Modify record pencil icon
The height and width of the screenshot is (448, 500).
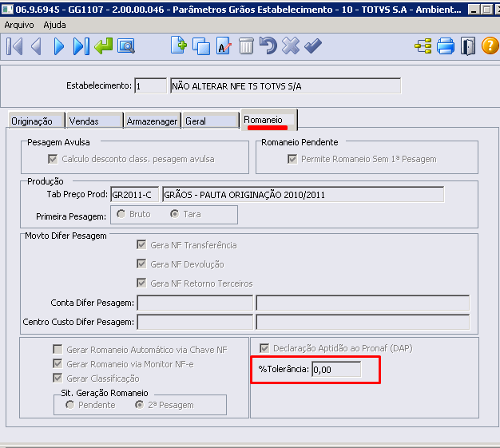point(224,46)
